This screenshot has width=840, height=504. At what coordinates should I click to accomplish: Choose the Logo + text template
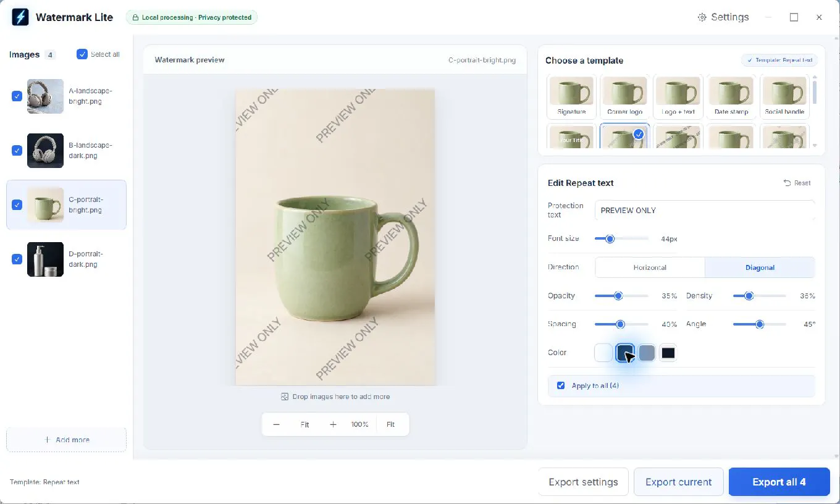(x=678, y=97)
